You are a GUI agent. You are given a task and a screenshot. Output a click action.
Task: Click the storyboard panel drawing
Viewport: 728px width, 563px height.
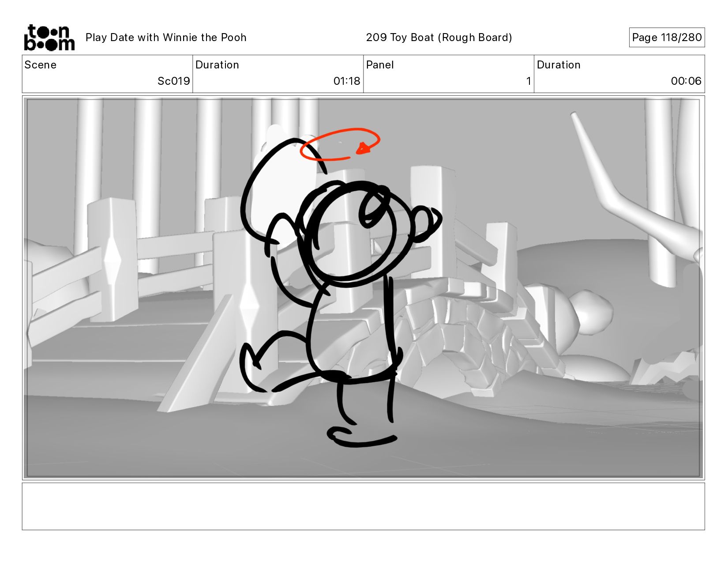[364, 288]
